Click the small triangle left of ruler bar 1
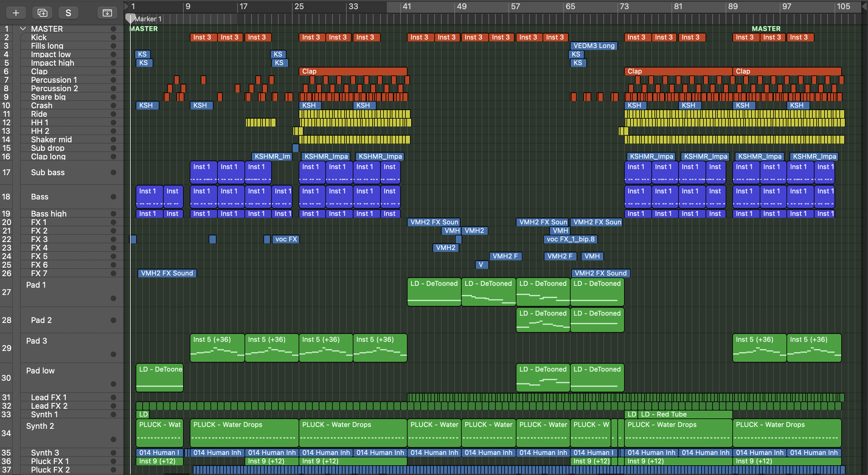The height and width of the screenshot is (475, 868). click(x=126, y=6)
